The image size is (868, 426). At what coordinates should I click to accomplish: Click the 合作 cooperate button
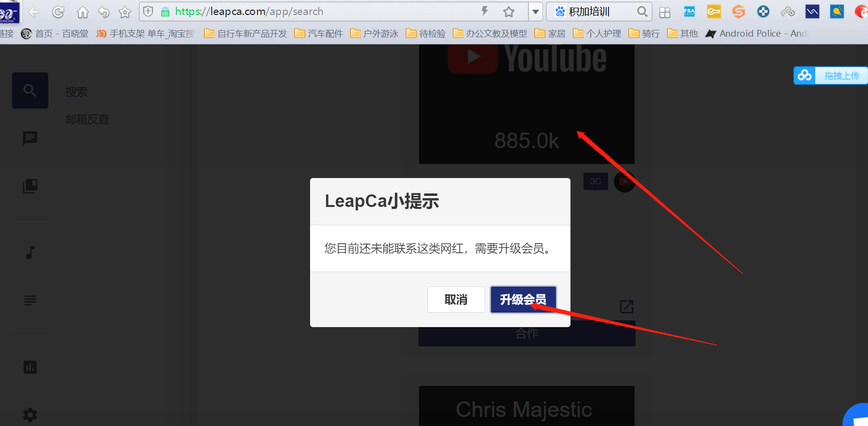pyautogui.click(x=527, y=333)
